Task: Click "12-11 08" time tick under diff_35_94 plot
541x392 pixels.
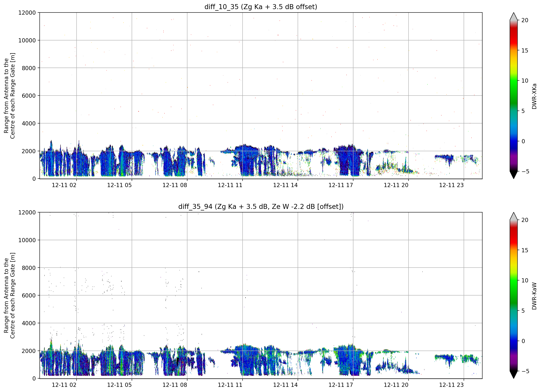Action: 175,385
